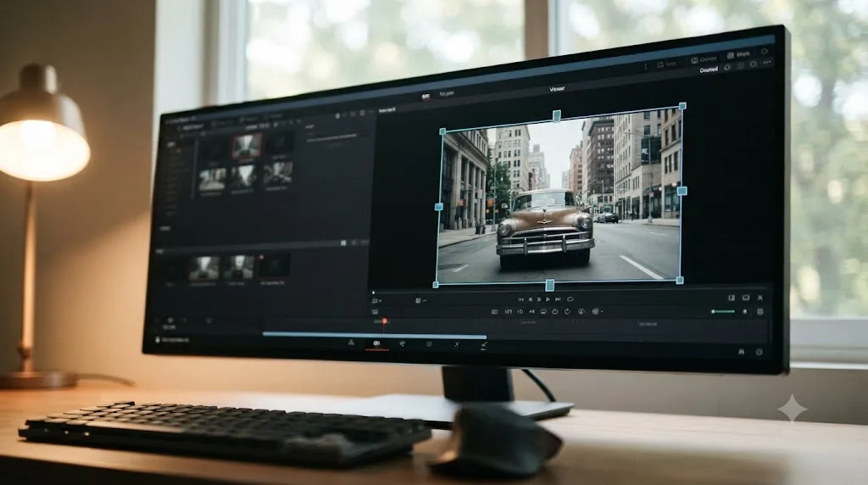868x485 pixels.
Task: Click the X icon right of the transport row
Action: coord(760,298)
